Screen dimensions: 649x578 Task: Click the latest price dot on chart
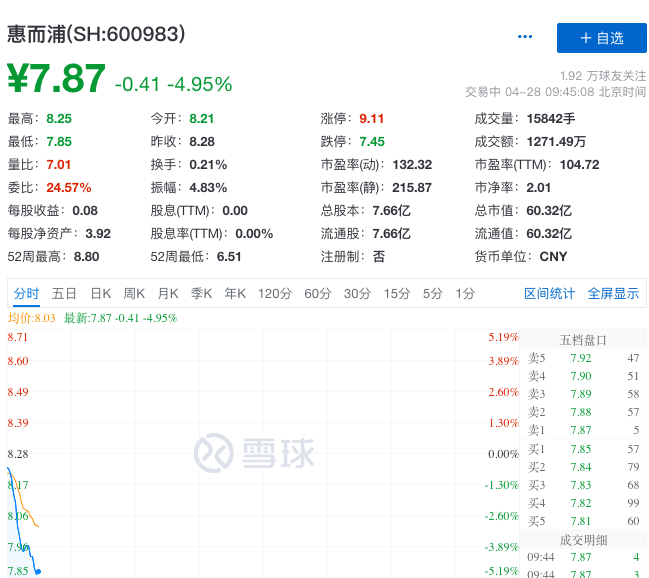(38, 572)
